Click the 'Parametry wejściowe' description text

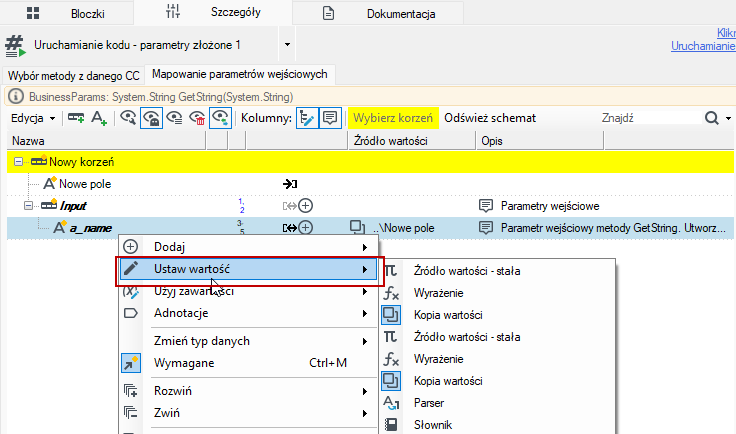pyautogui.click(x=550, y=206)
